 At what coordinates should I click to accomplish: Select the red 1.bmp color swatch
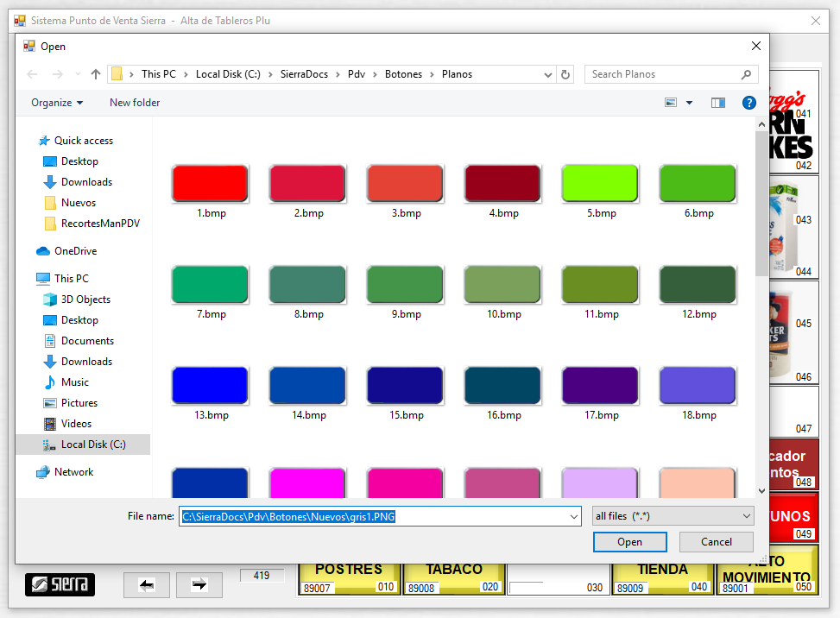210,183
